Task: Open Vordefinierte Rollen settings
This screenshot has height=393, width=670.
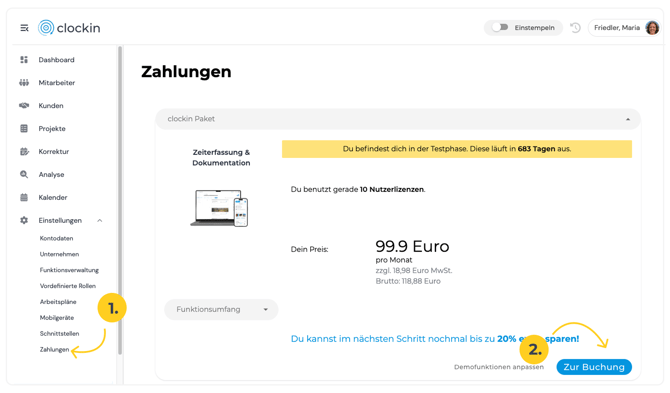Action: (68, 286)
